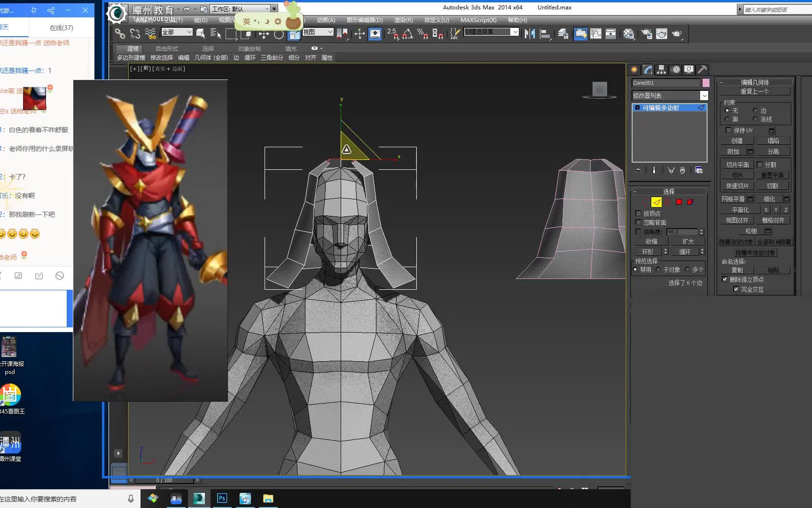Expand the 可编辑多边形 modifier tree

(x=637, y=108)
